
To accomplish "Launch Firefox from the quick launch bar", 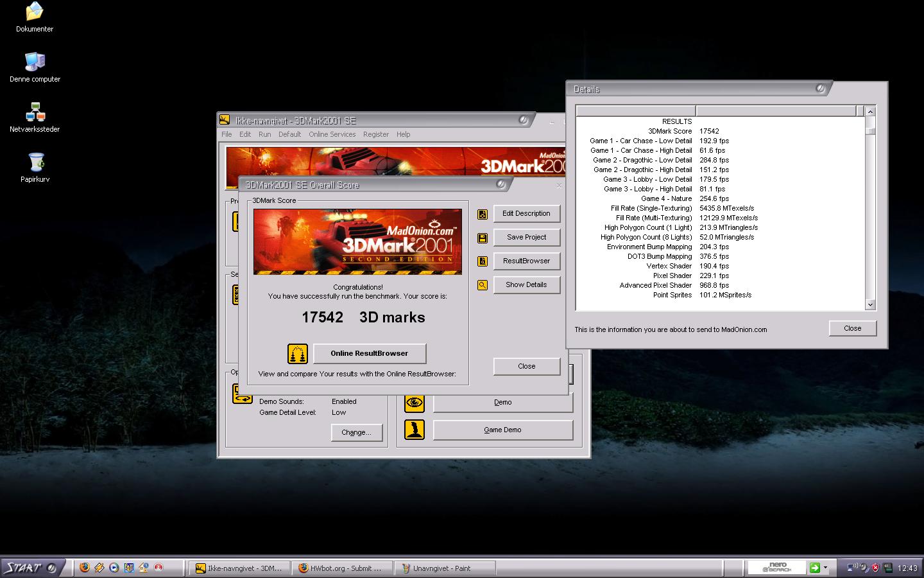I will coord(84,568).
